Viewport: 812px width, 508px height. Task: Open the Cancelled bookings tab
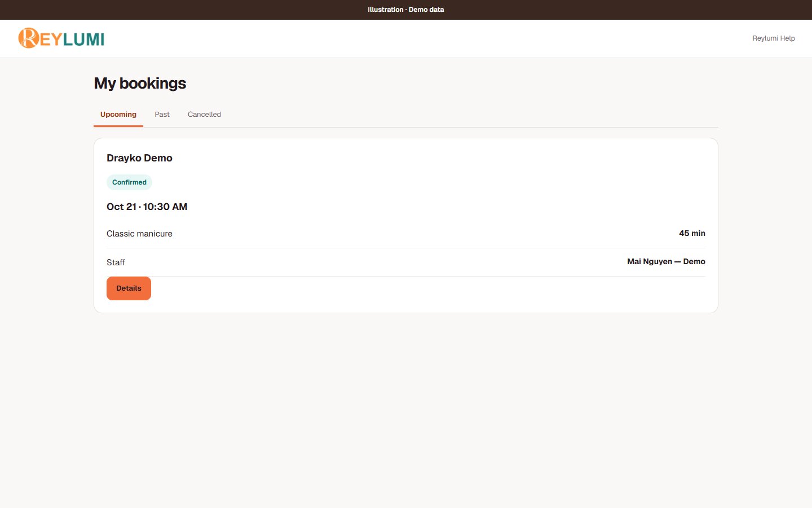pyautogui.click(x=204, y=115)
